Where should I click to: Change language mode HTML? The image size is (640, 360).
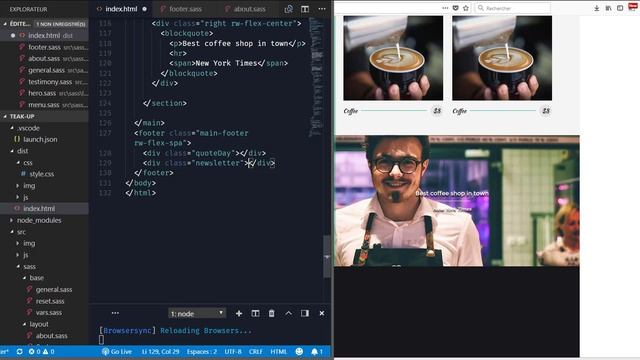(x=278, y=351)
